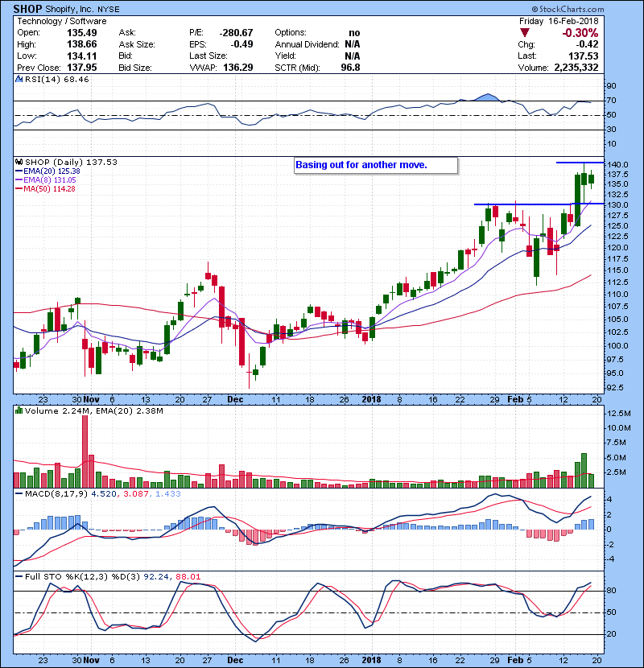This screenshot has width=644, height=668.
Task: Click the 130.0 price axis label
Action: [x=617, y=205]
